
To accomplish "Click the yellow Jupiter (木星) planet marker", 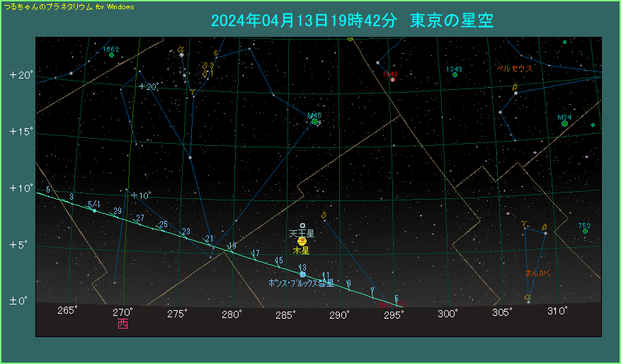I will click(302, 241).
